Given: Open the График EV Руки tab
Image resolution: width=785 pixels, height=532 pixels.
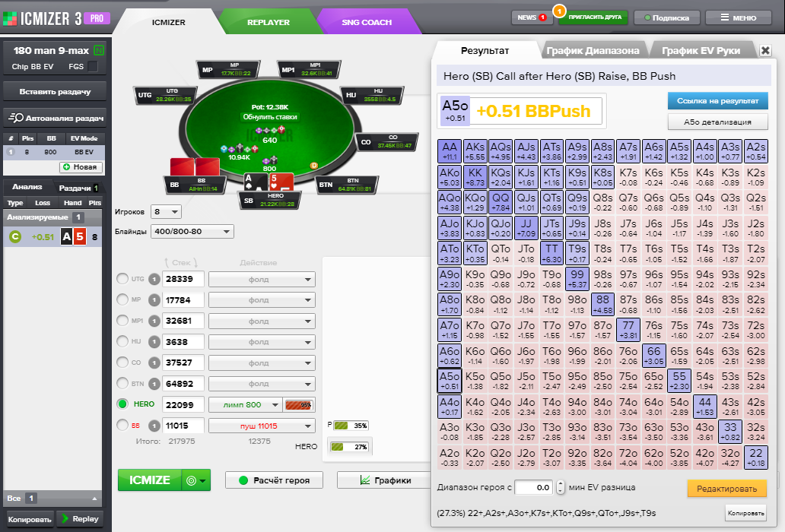Looking at the screenshot, I should [701, 50].
